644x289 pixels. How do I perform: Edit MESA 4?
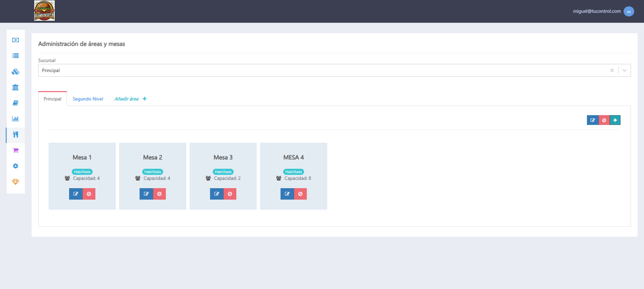point(287,194)
